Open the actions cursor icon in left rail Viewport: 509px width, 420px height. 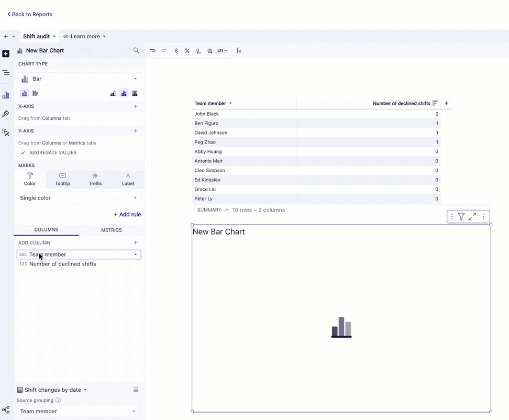pyautogui.click(x=6, y=132)
